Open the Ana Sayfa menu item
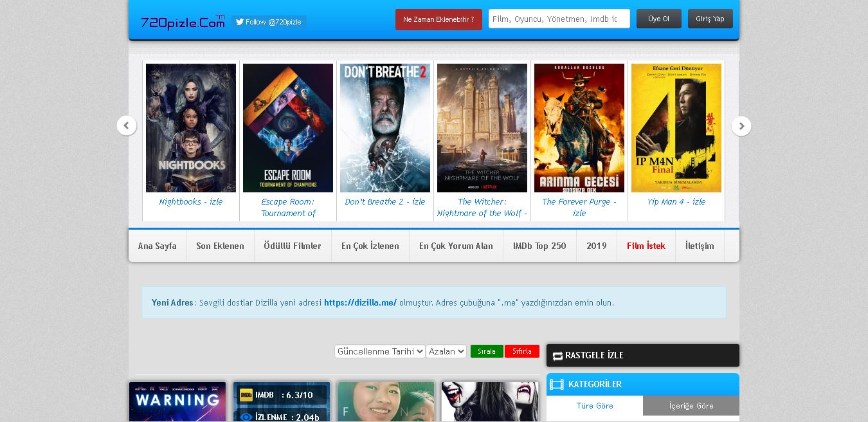This screenshot has height=422, width=868. [158, 246]
